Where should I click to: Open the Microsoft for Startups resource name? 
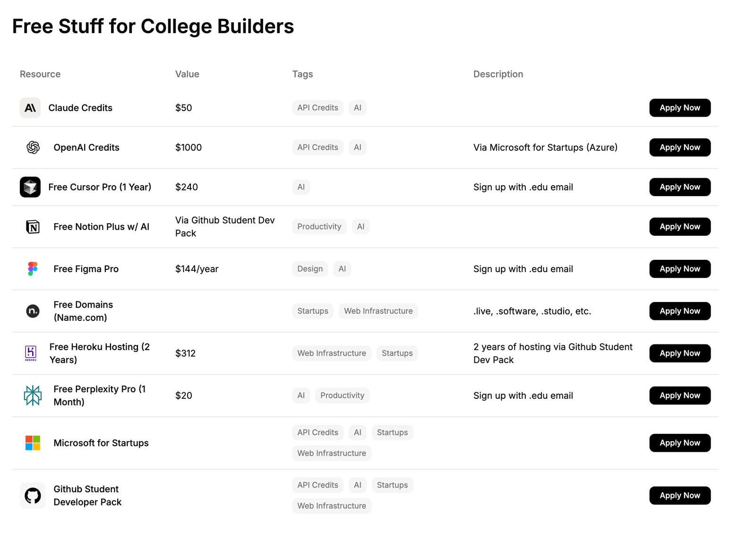(101, 443)
